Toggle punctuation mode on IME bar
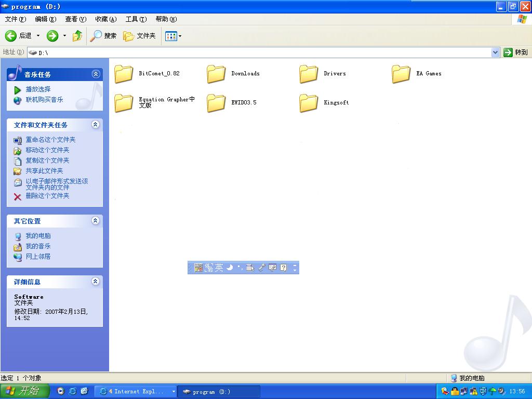 point(240,268)
